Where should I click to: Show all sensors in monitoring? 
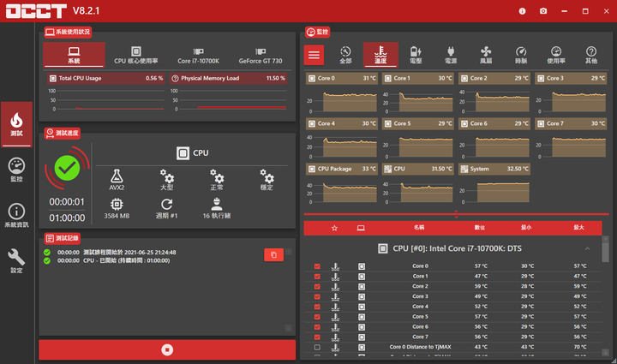coord(345,55)
